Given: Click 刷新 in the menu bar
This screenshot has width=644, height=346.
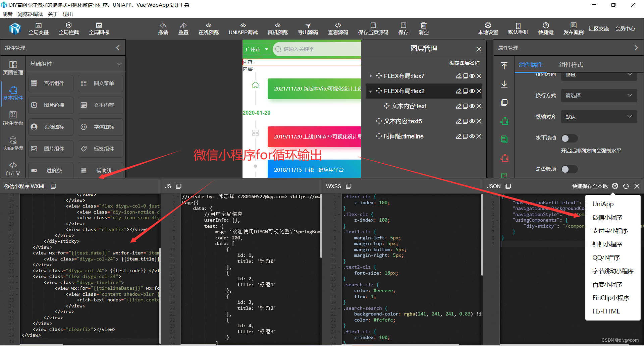Looking at the screenshot, I should click(x=7, y=14).
